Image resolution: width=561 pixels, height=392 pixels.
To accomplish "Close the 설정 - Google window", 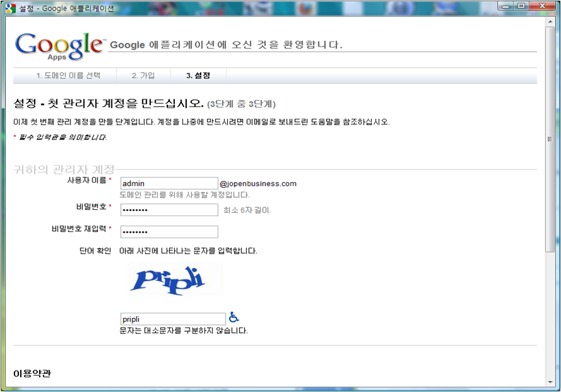I will [542, 6].
